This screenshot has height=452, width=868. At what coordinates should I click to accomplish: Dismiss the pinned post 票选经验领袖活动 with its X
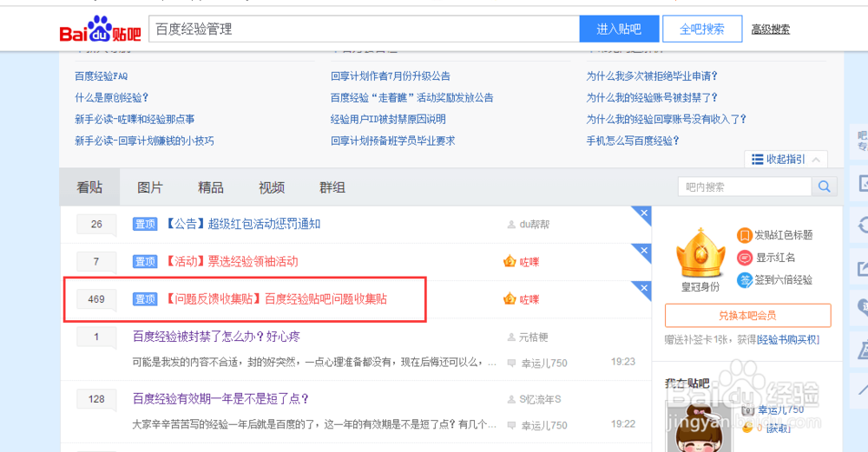[x=644, y=251]
